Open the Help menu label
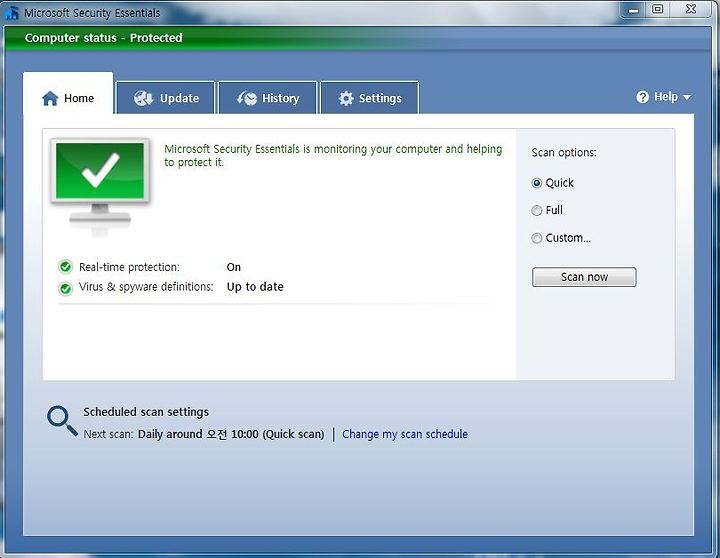720x558 pixels. tap(666, 97)
